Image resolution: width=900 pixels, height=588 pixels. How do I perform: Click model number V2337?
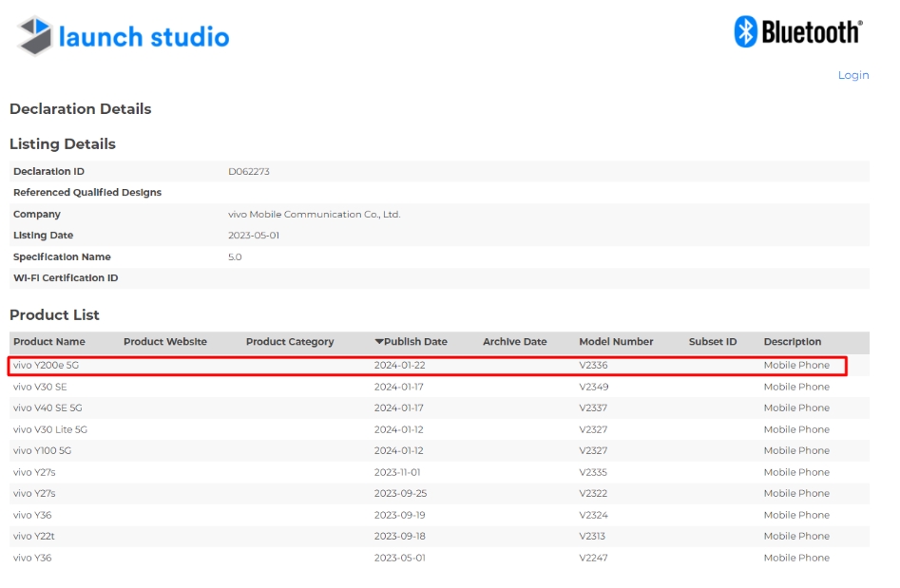593,408
